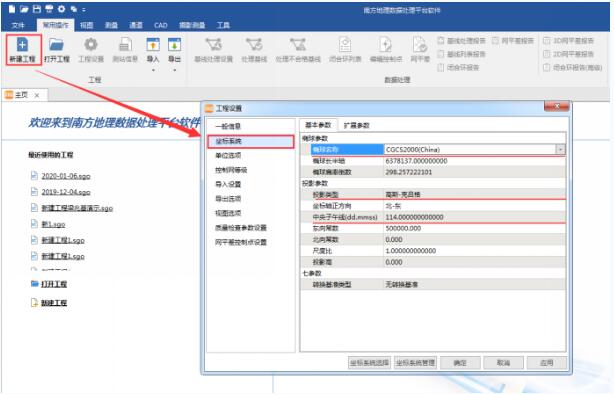This screenshot has width=614, height=394.
Task: Switch to the 视图 ribbon tab
Action: (87, 25)
